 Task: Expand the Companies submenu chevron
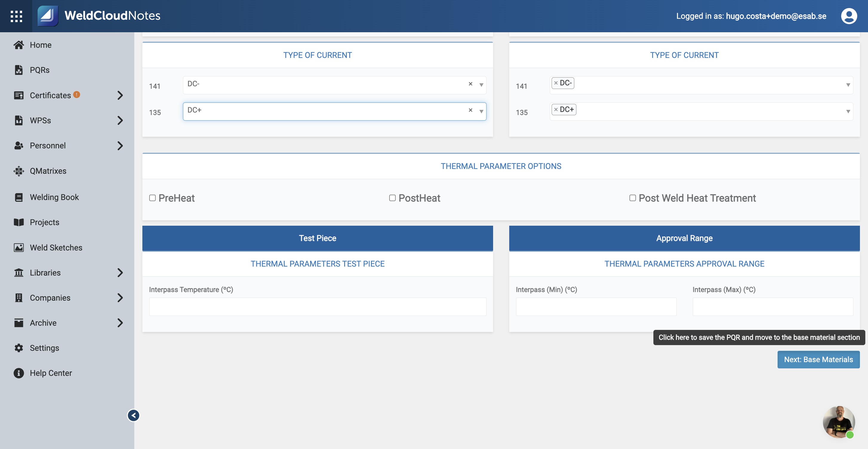(120, 298)
